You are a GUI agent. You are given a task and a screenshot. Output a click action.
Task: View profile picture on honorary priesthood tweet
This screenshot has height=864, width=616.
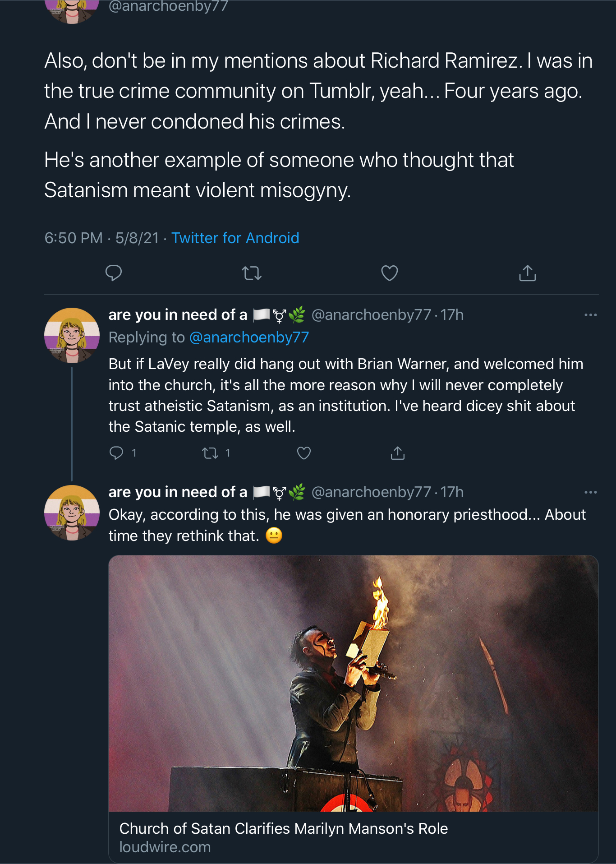click(72, 513)
